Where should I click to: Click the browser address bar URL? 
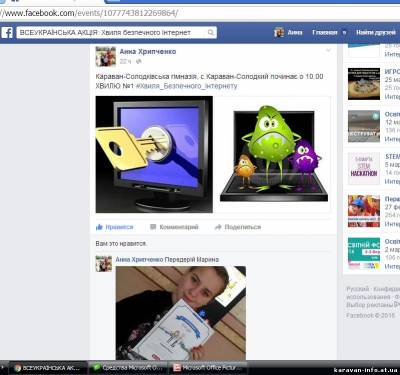tap(89, 13)
